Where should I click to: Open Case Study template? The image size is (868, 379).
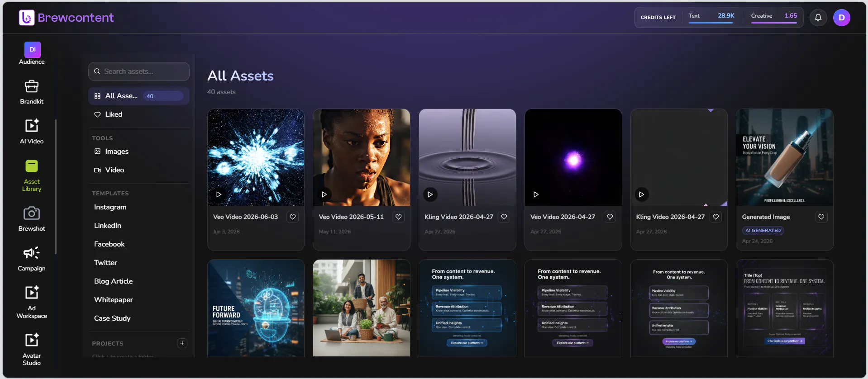pyautogui.click(x=112, y=318)
